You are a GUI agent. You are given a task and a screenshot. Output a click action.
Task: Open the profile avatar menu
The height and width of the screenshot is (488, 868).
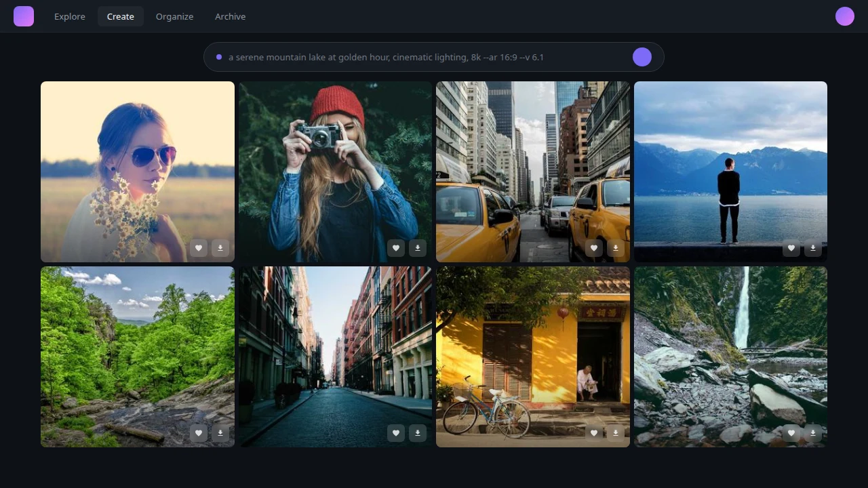click(x=845, y=16)
